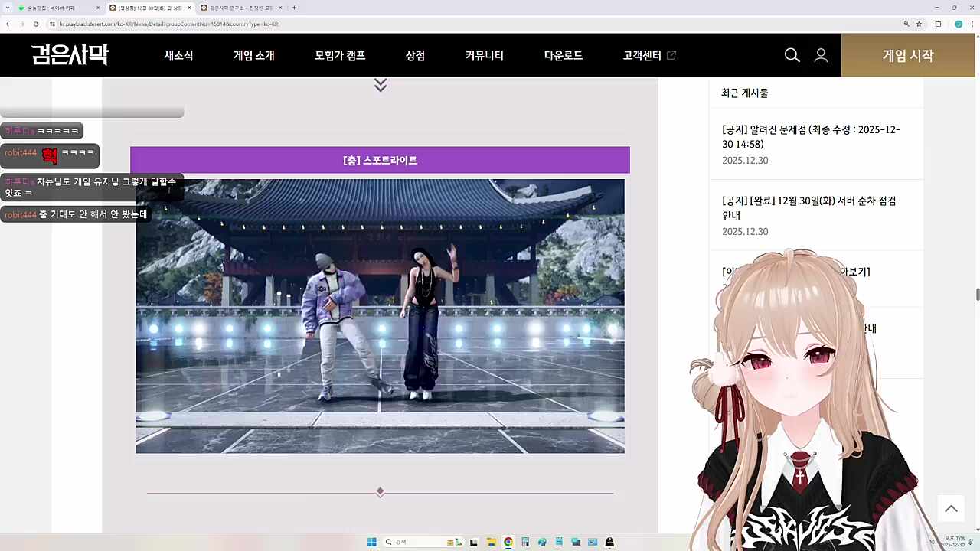The width and height of the screenshot is (980, 551).
Task: Switch to the 검은사막 연구소 tab
Action: click(241, 8)
